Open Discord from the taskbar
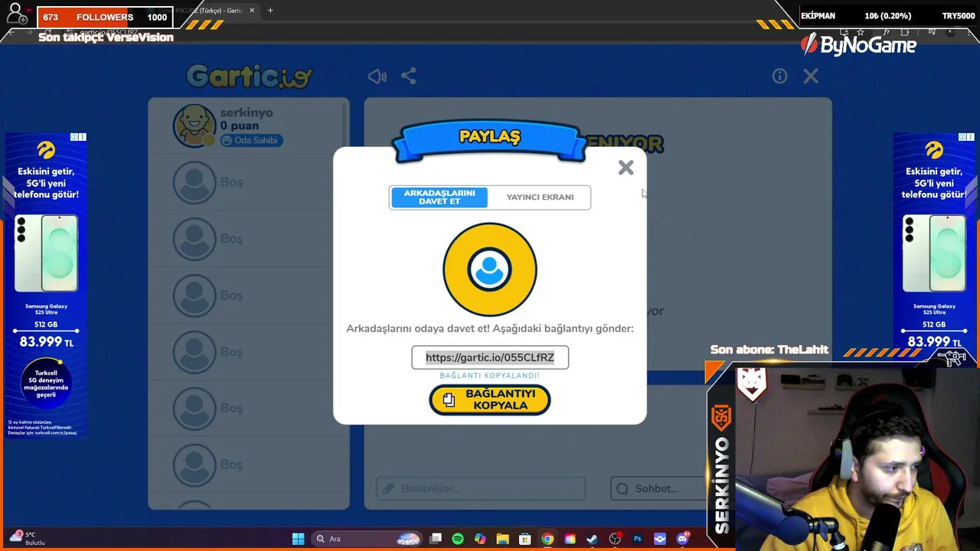This screenshot has width=980, height=551. click(x=682, y=539)
